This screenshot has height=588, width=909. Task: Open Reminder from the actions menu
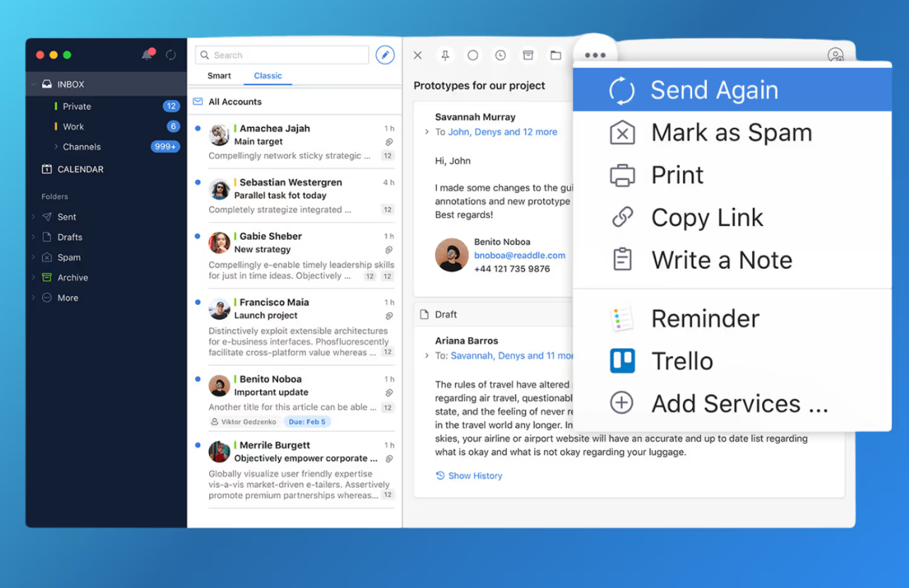point(705,318)
